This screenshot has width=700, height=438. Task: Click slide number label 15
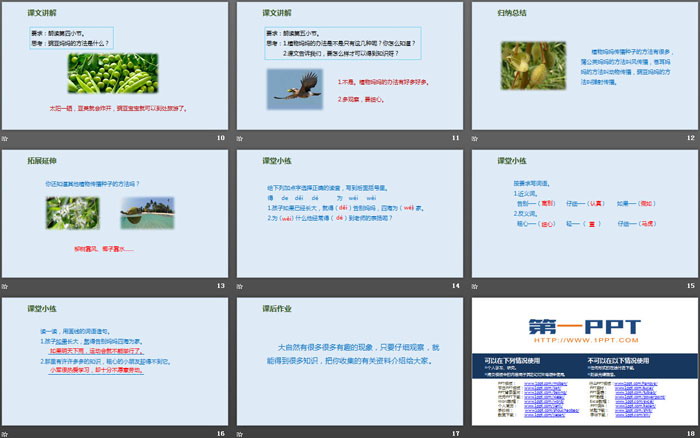[691, 286]
